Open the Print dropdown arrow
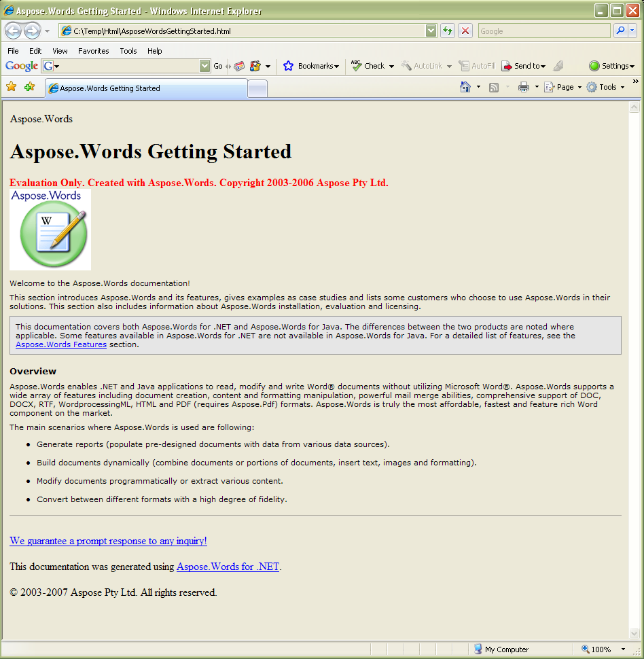This screenshot has width=644, height=659. (x=537, y=87)
